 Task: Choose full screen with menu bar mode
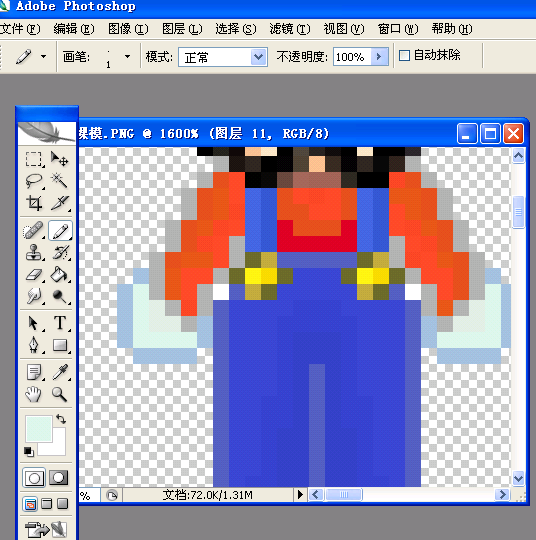click(x=47, y=504)
